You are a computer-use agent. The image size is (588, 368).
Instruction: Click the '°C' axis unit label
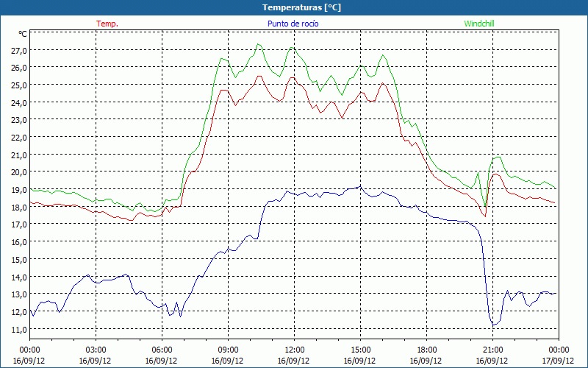pos(23,34)
